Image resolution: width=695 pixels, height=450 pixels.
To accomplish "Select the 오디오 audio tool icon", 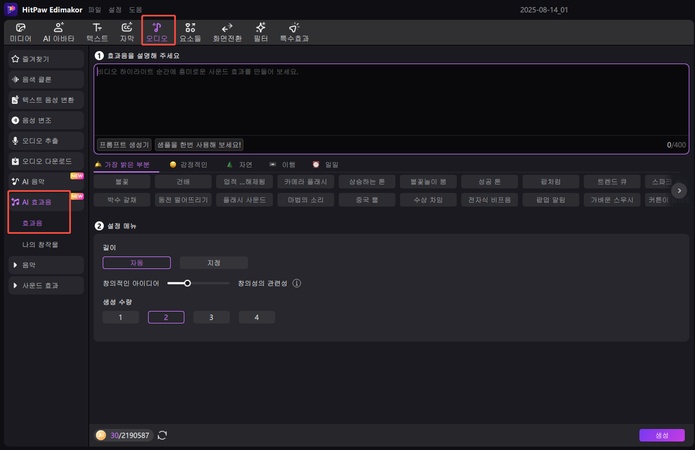I will pos(157,32).
